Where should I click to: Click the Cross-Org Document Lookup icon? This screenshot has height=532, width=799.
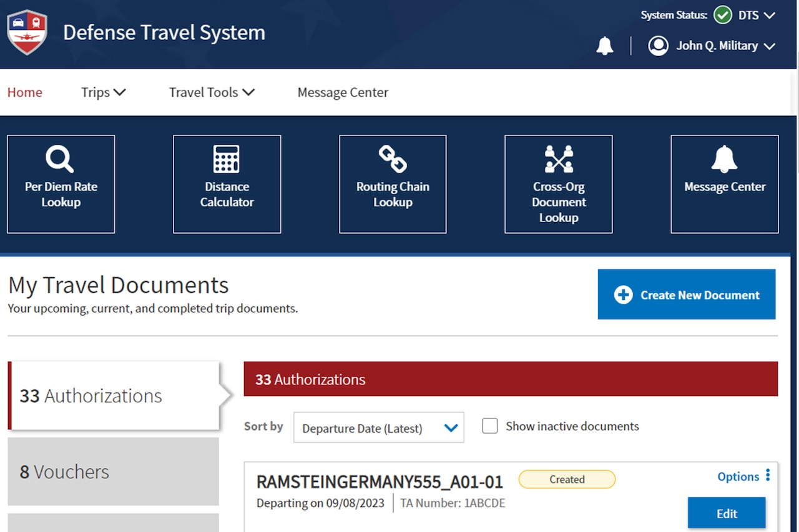(559, 158)
